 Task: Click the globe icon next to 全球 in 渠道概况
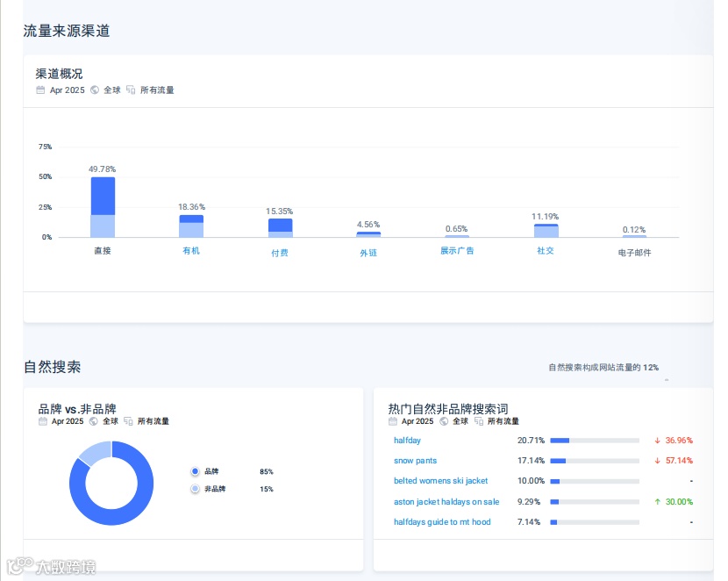95,90
